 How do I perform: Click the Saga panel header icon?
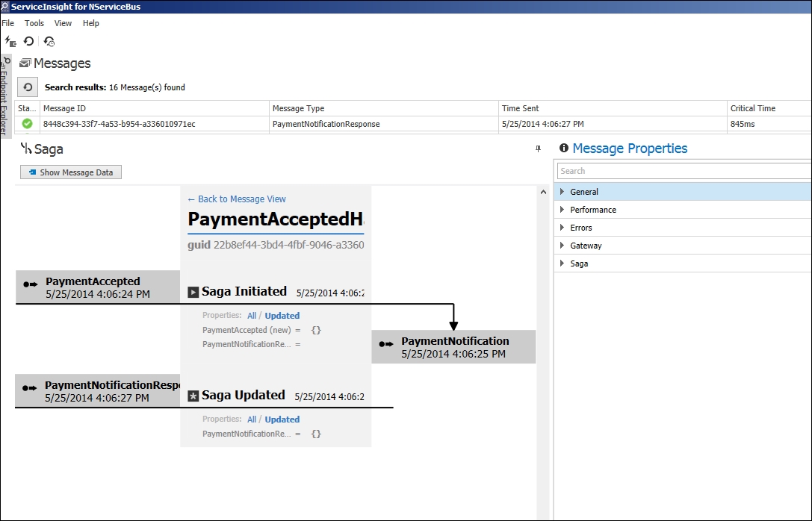tap(27, 149)
